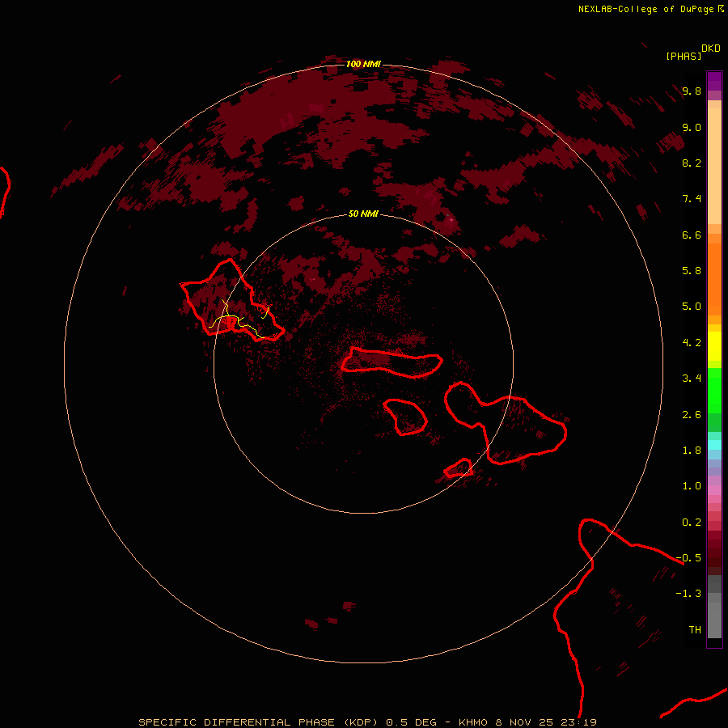Image resolution: width=728 pixels, height=728 pixels.
Task: Pick the -0.5 legend value
Action: coord(688,558)
